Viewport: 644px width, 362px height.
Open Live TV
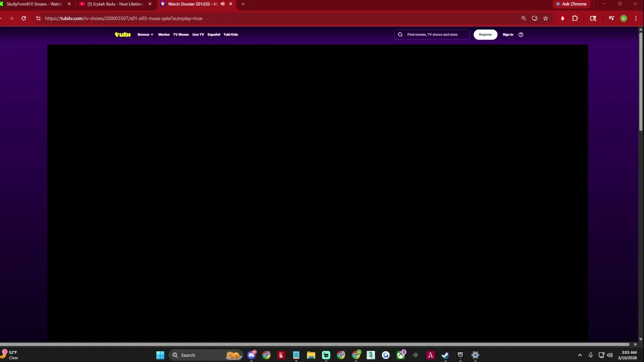tap(198, 35)
